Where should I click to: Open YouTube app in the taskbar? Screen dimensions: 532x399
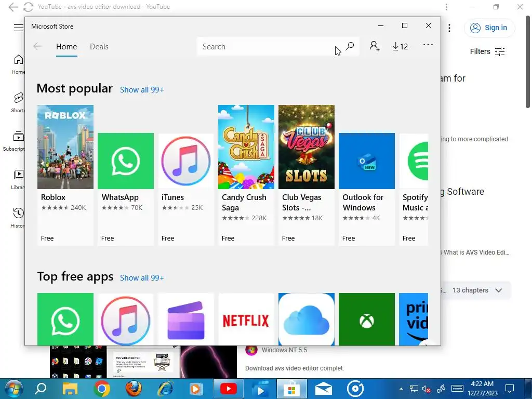[229, 389]
